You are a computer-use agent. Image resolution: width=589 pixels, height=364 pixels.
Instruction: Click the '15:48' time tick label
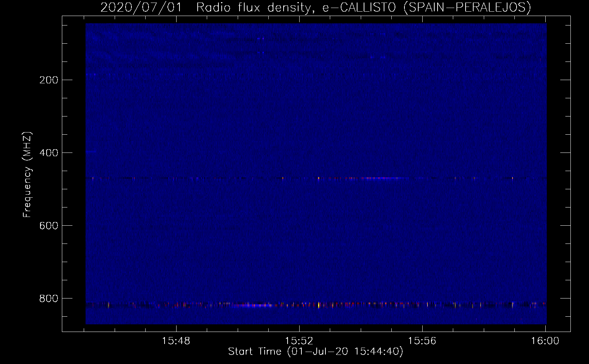[x=176, y=341]
